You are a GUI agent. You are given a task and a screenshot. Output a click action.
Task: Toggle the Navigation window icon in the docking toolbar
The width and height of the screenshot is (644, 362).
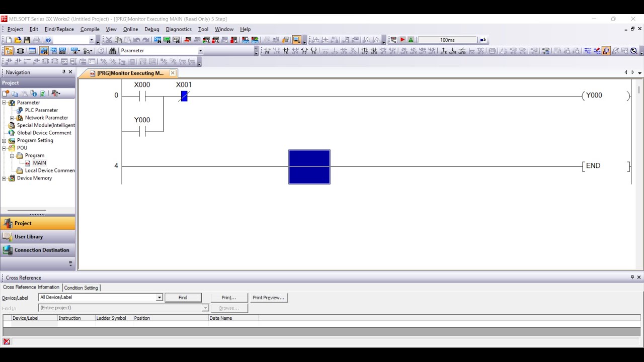(x=9, y=51)
